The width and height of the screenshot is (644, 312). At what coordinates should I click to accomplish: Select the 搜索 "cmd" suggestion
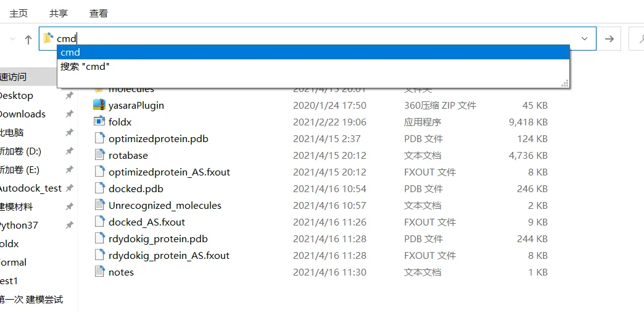[313, 66]
